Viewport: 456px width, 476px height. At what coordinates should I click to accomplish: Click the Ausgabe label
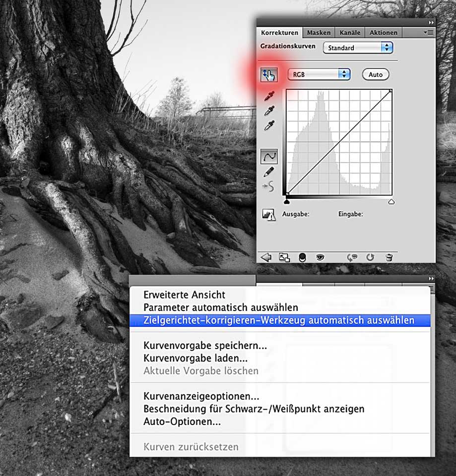(x=296, y=214)
